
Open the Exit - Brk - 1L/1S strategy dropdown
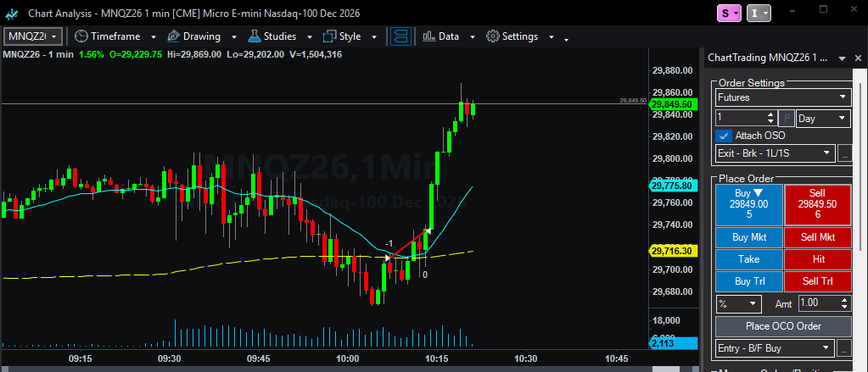pos(776,153)
